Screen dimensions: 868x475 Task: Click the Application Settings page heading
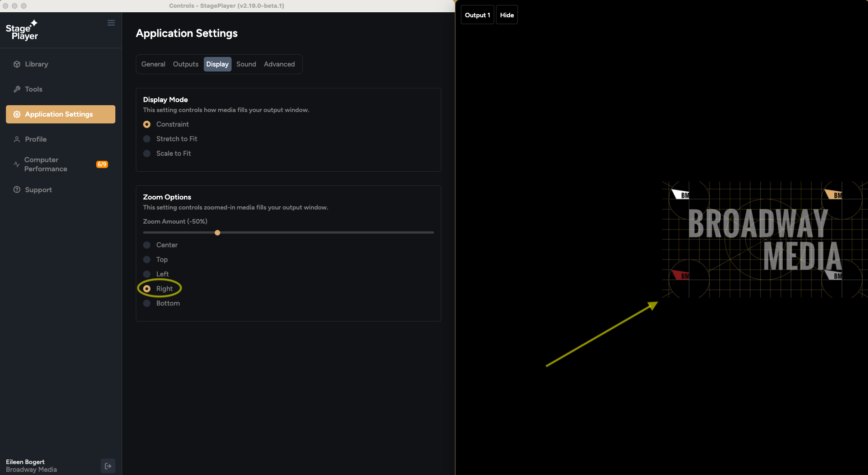(186, 33)
